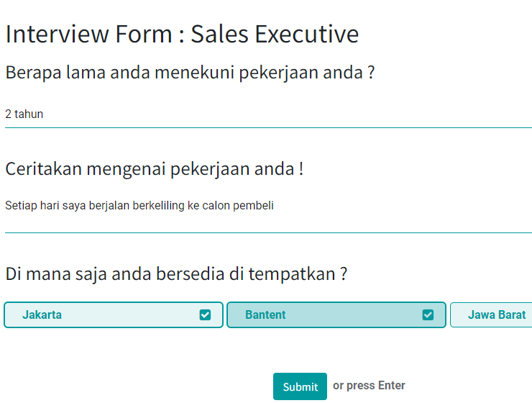The height and width of the screenshot is (403, 532).
Task: Click into the 'Setiap hari saya berjalan' text area
Action: (x=268, y=213)
